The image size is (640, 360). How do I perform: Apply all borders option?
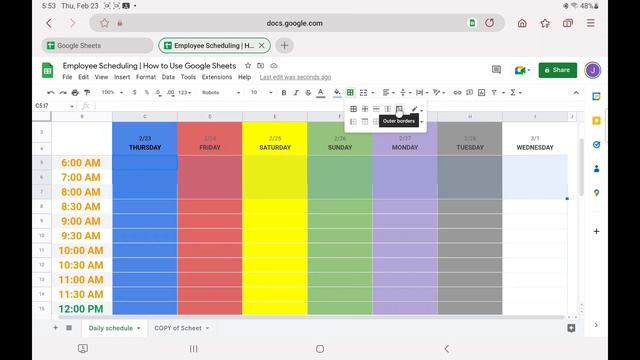353,109
